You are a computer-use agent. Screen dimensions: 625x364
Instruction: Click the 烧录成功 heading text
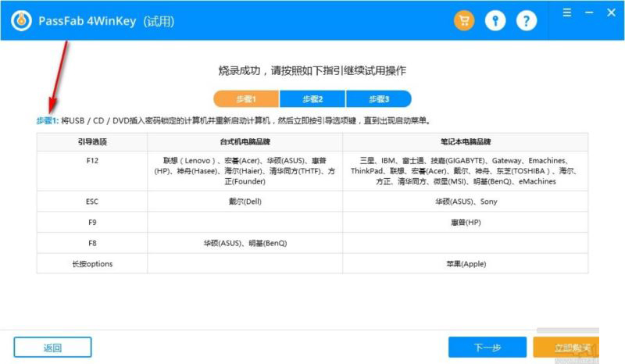312,71
